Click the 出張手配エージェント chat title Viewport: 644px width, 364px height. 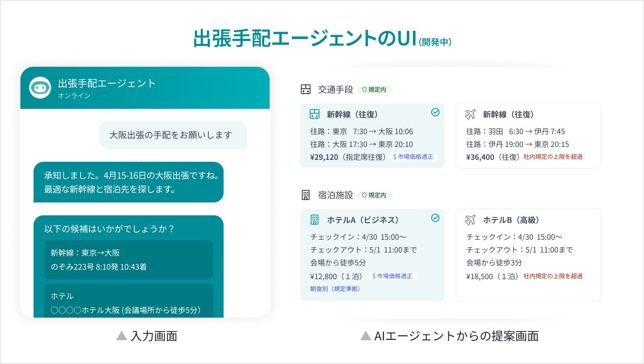pyautogui.click(x=107, y=83)
